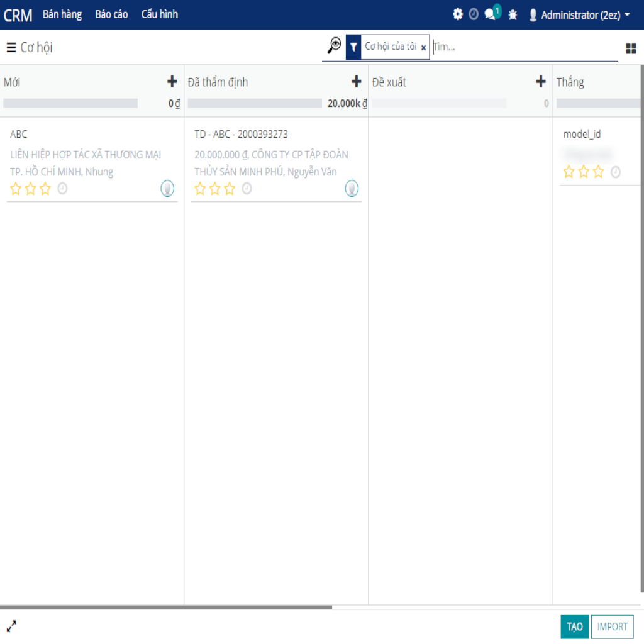The height and width of the screenshot is (644, 644).
Task: Expand the Administrator (2ez) user menu
Action: tap(579, 14)
